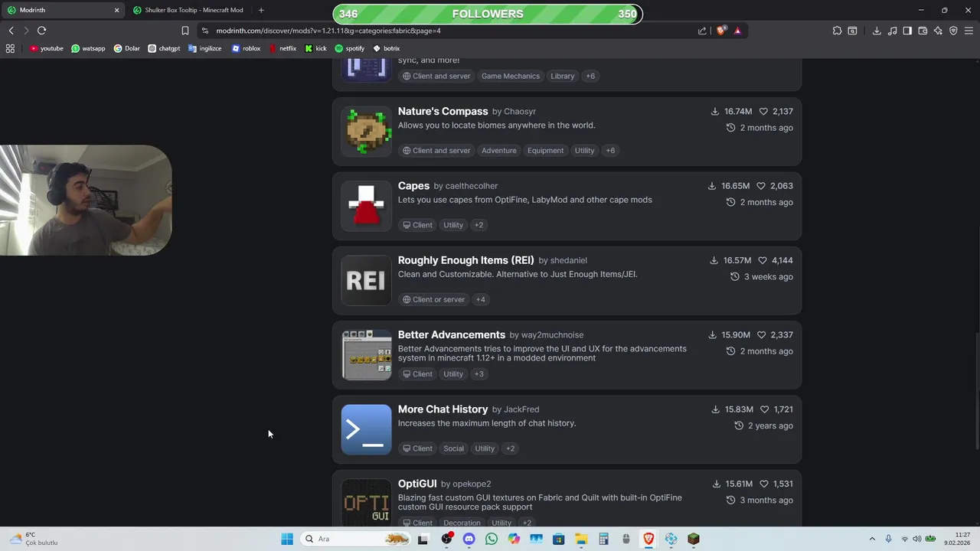
Task: Open Brave browser taskbar icon
Action: pos(648,539)
